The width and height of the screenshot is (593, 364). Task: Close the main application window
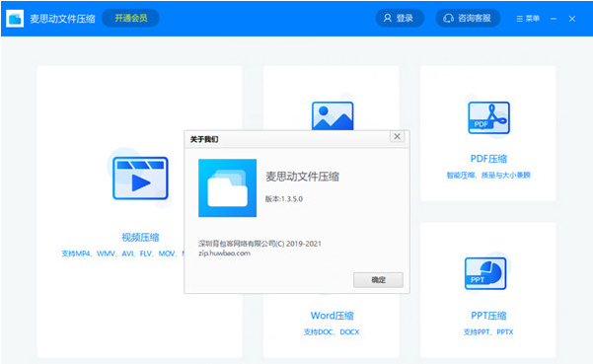(x=572, y=19)
